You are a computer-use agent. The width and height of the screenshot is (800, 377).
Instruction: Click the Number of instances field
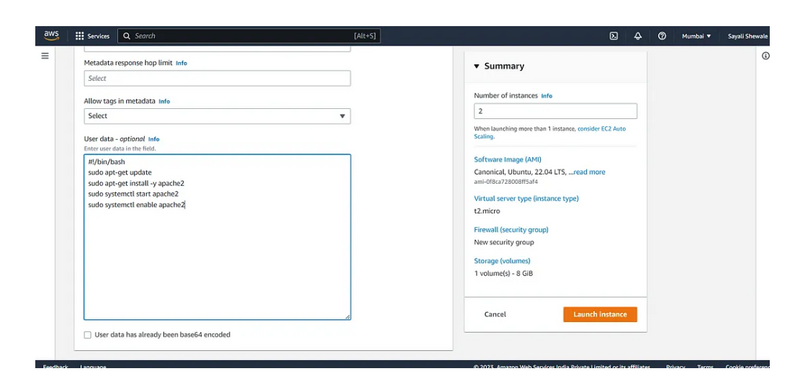555,111
